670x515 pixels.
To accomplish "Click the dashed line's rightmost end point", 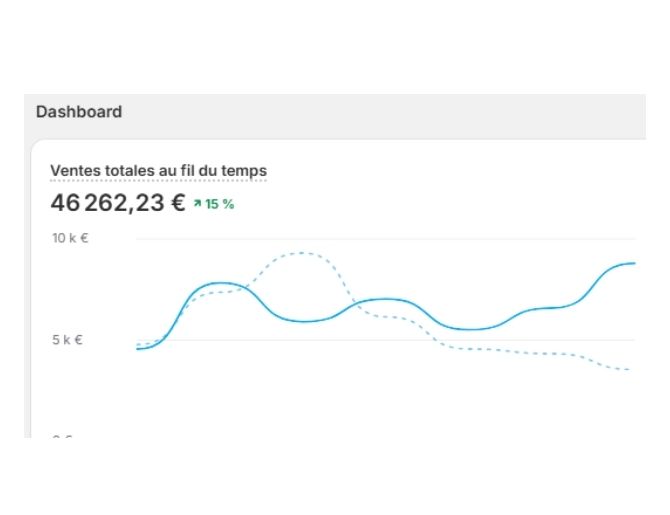I will [629, 369].
